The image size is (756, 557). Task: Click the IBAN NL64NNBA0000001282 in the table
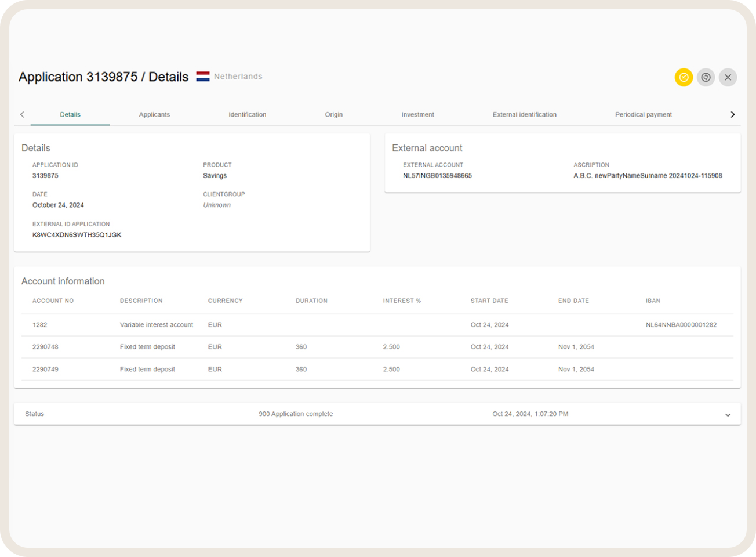(x=682, y=325)
